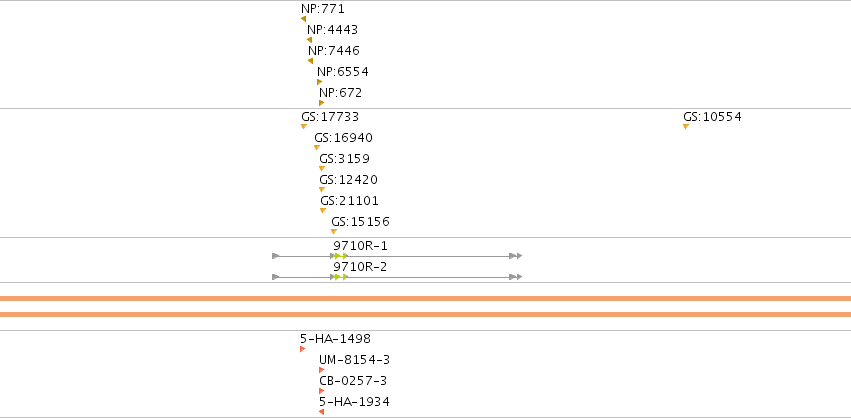Screen dimensions: 851x418
Task: Click the red triangle under CB-0257-3
Action: pos(321,391)
